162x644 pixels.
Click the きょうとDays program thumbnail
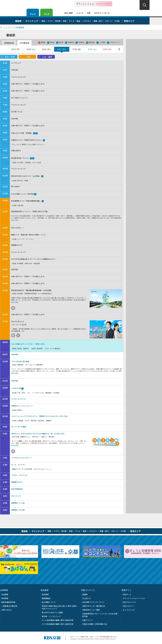(x=106, y=330)
